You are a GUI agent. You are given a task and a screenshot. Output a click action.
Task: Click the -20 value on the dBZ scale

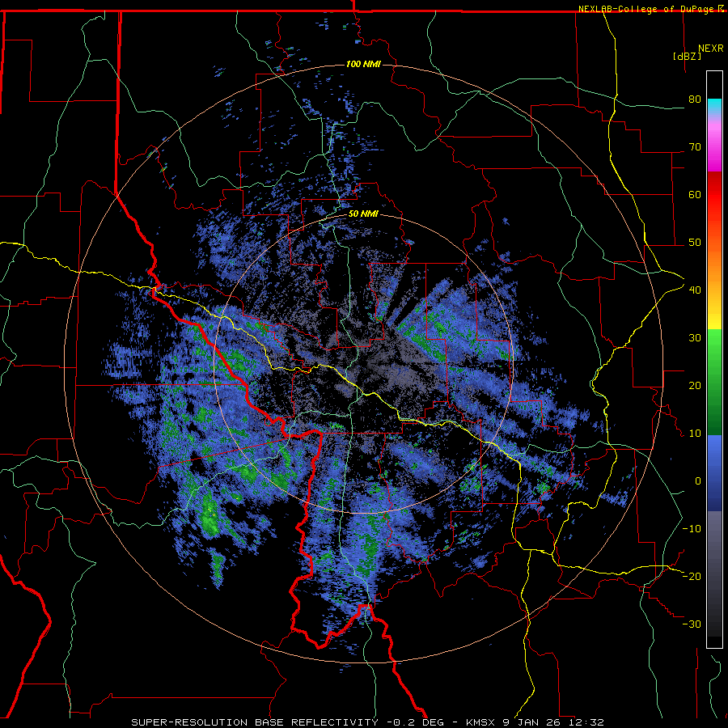[692, 576]
